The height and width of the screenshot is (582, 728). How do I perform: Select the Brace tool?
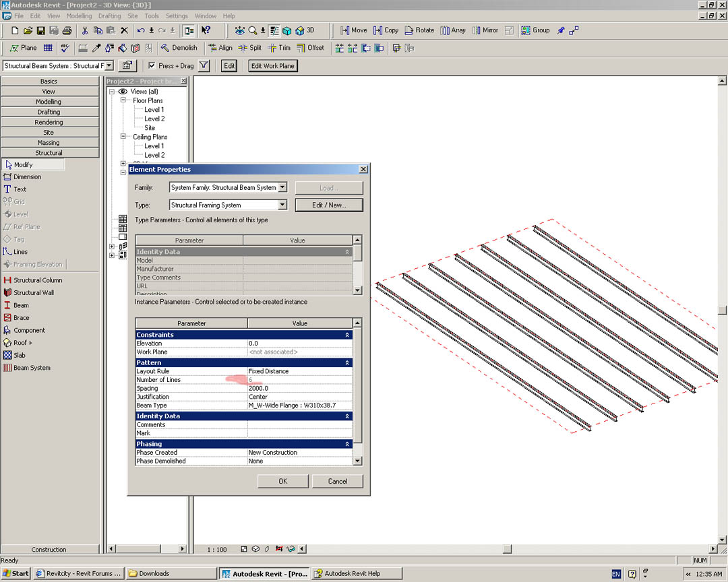pos(21,318)
